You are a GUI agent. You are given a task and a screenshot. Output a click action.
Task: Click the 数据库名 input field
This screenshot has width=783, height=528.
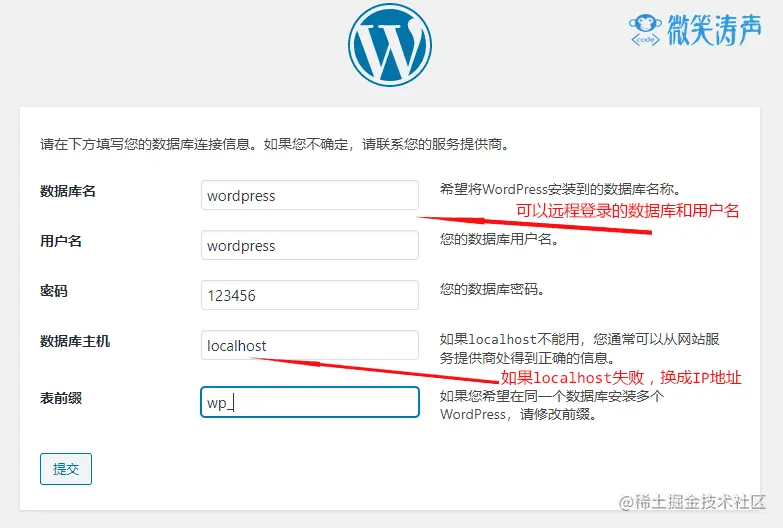tap(310, 195)
